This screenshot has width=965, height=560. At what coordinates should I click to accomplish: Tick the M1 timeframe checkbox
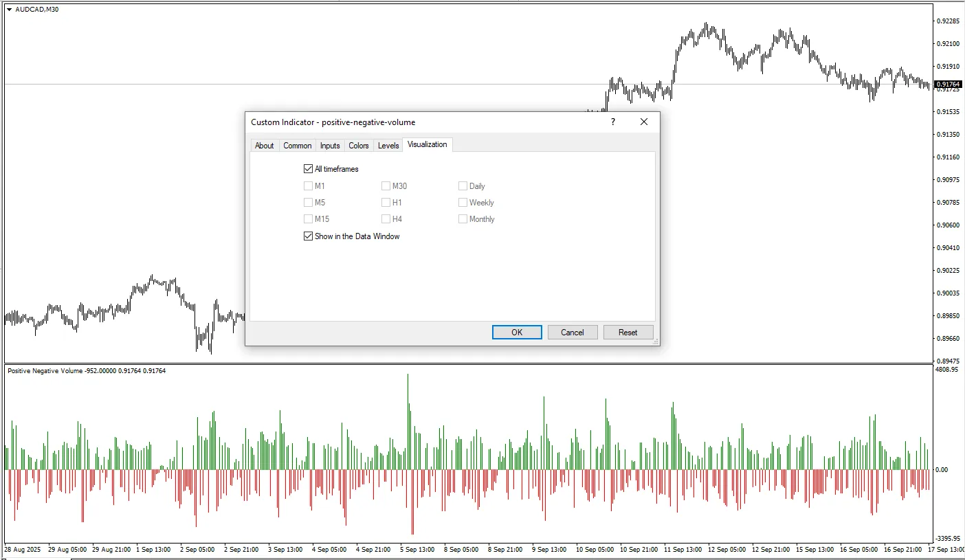pyautogui.click(x=308, y=186)
